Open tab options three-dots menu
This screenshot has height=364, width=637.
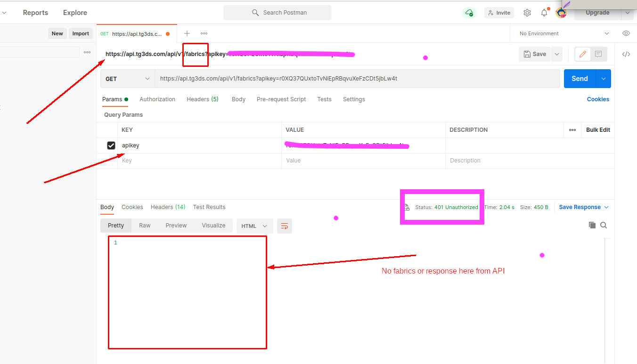[x=204, y=33]
